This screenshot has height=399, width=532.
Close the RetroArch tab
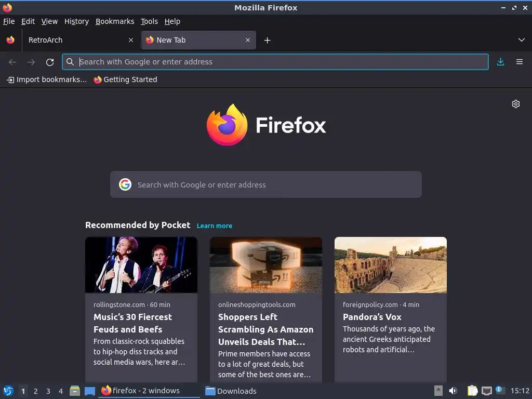pos(130,40)
